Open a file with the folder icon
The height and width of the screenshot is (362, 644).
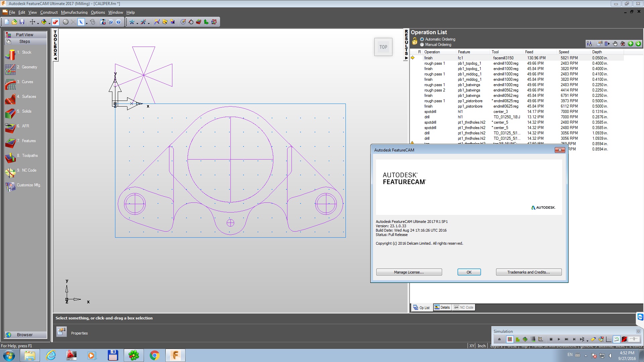pos(14,22)
